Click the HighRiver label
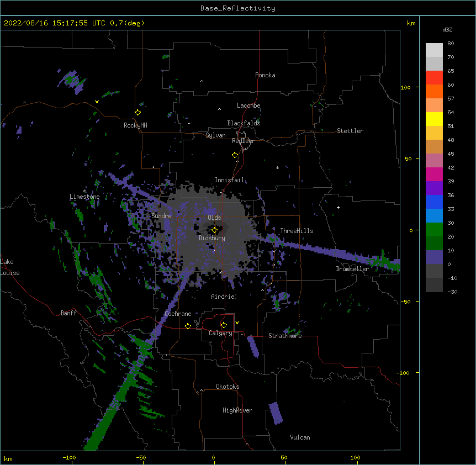 237,410
